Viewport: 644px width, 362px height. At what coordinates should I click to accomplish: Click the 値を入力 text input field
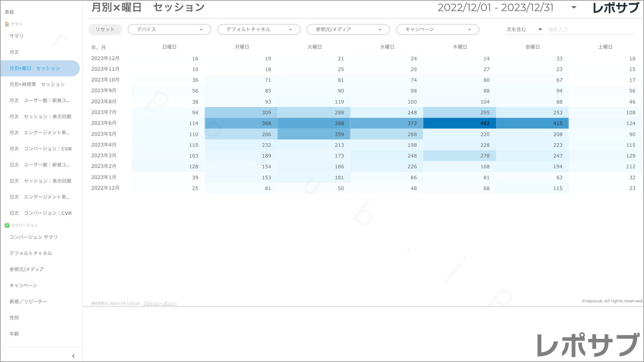pyautogui.click(x=590, y=29)
